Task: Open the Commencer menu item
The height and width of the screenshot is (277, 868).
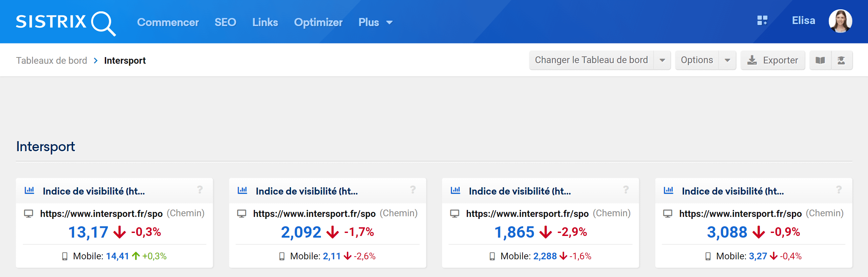Action: coord(168,22)
